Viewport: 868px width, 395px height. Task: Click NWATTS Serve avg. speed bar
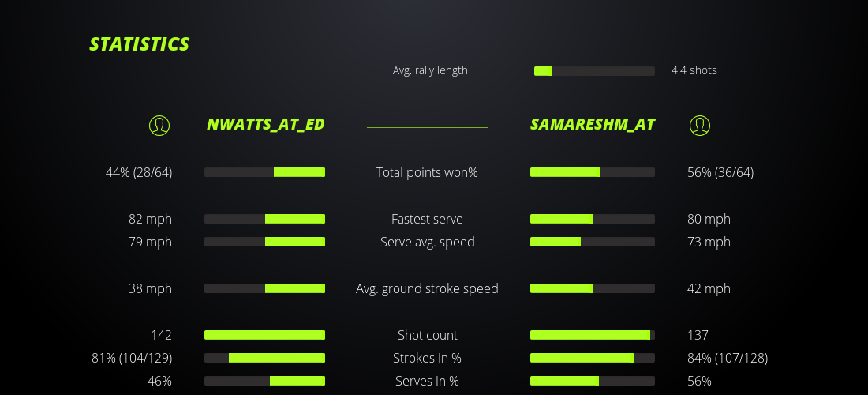pos(264,242)
